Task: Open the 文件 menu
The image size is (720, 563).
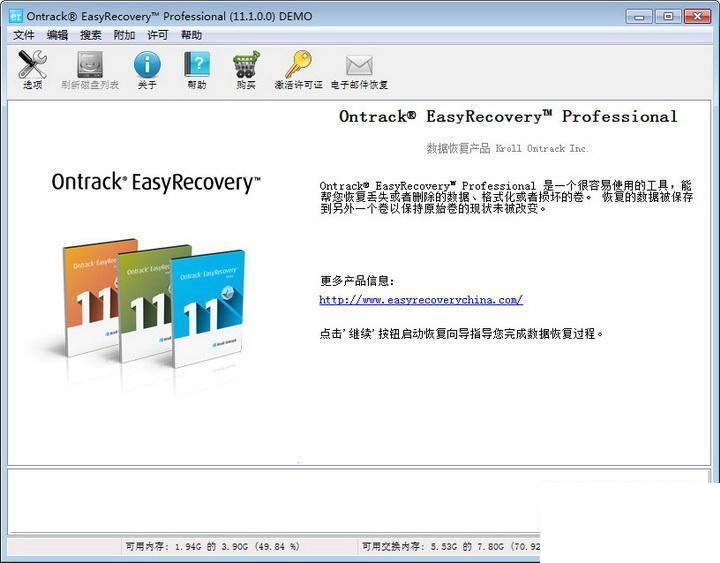Action: click(23, 35)
